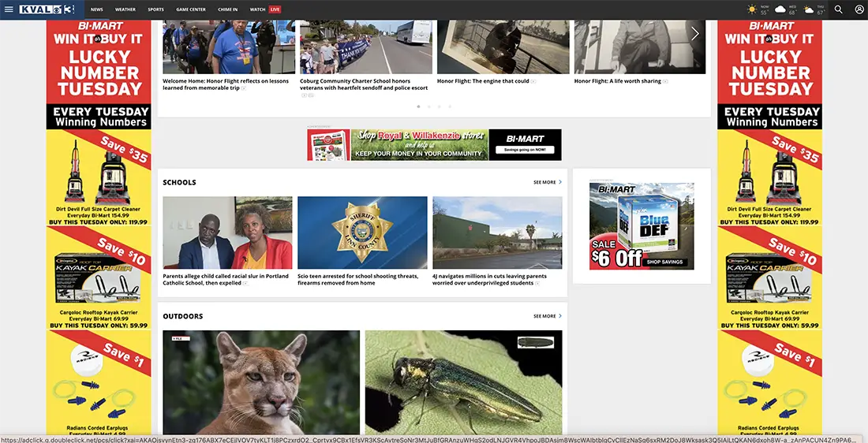Go to the KVAL 13 logo home link
Screen dimensions: 868x443
pos(47,9)
